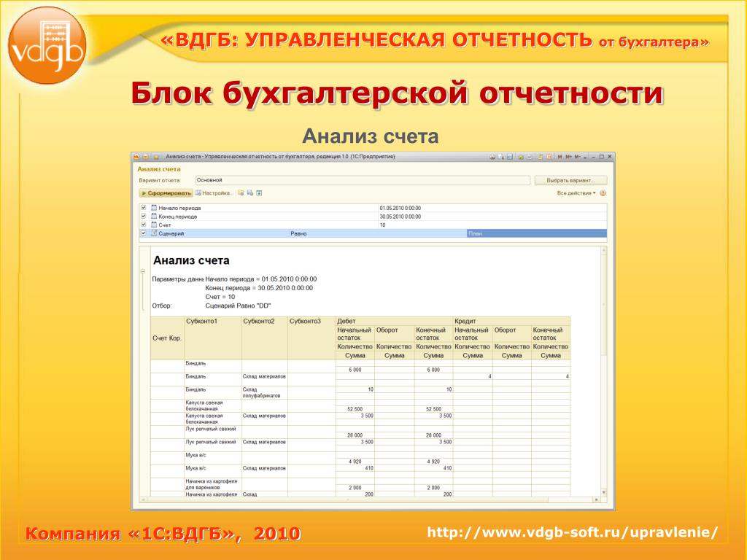The height and width of the screenshot is (560, 747).
Task: Click calendar icon of Начало периода row
Action: click(x=154, y=208)
